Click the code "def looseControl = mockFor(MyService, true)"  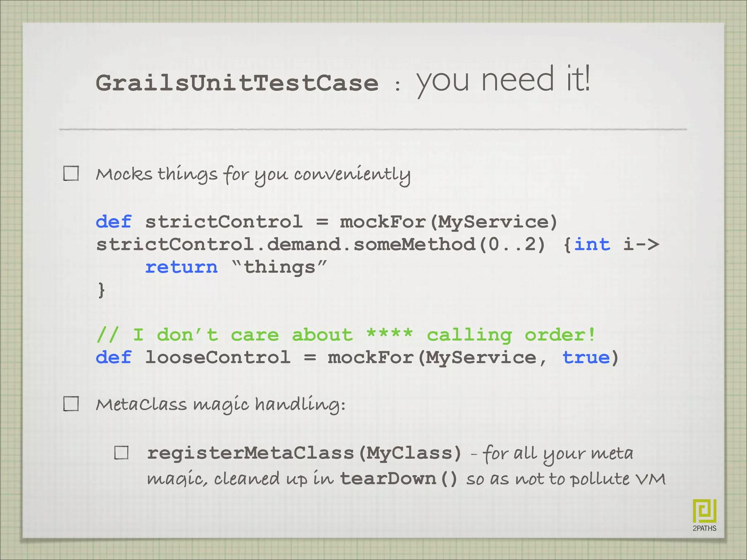357,357
